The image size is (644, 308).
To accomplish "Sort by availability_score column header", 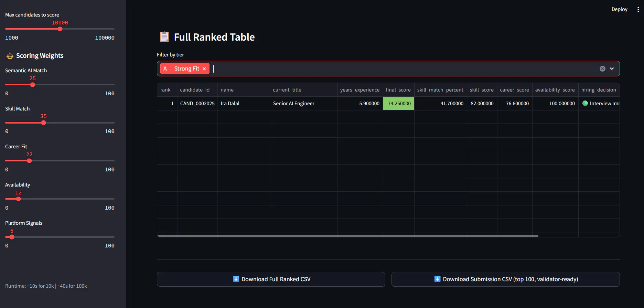I will (555, 90).
